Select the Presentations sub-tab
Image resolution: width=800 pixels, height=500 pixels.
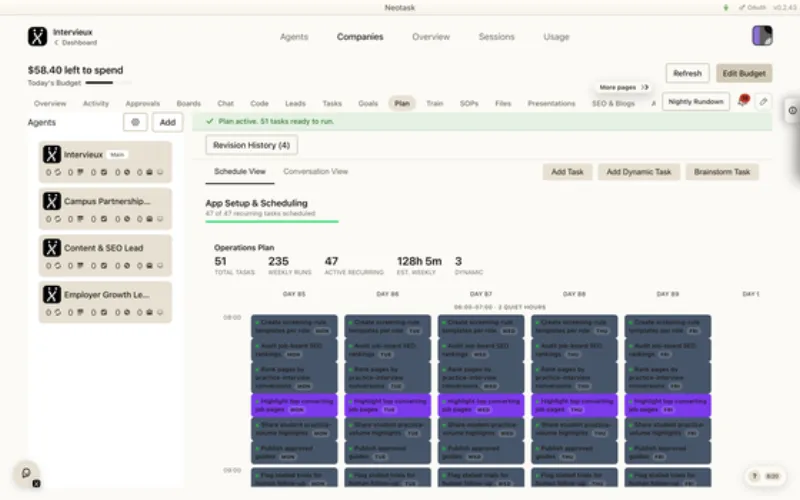552,104
